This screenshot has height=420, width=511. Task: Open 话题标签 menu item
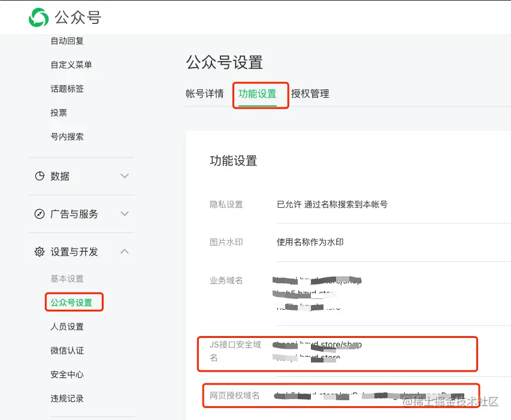click(x=67, y=89)
